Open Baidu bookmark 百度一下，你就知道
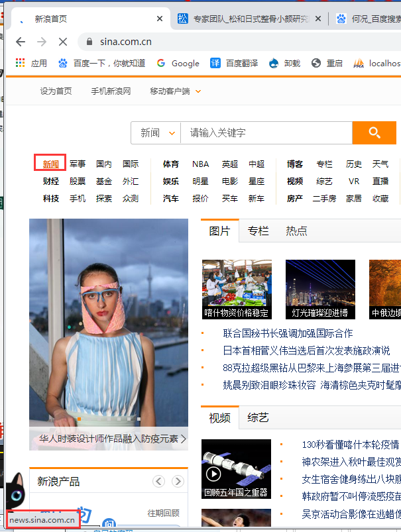Viewport: 401px width, 532px height. pyautogui.click(x=101, y=63)
